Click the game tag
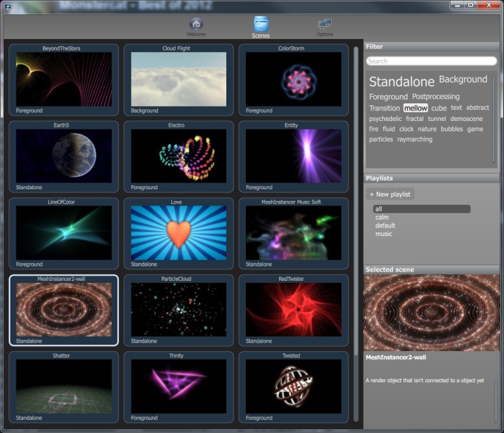 tap(475, 129)
